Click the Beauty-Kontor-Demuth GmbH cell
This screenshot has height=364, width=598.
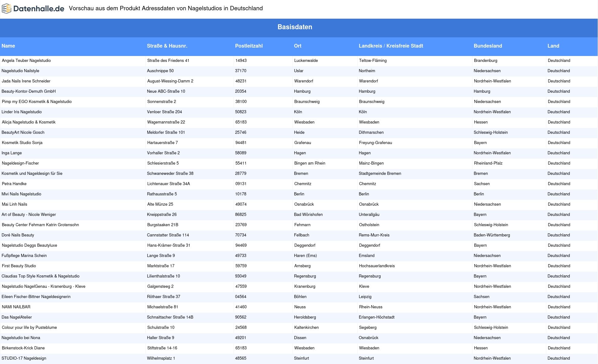(29, 91)
